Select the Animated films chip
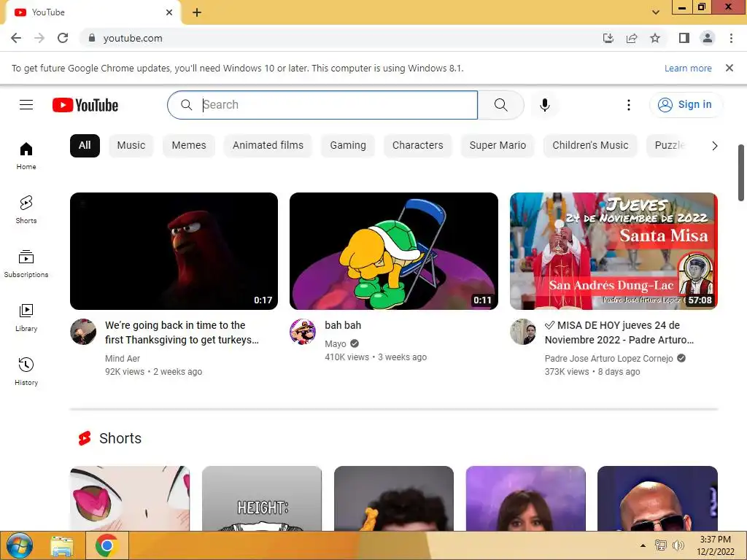Screen dimensions: 747x560 268,145
